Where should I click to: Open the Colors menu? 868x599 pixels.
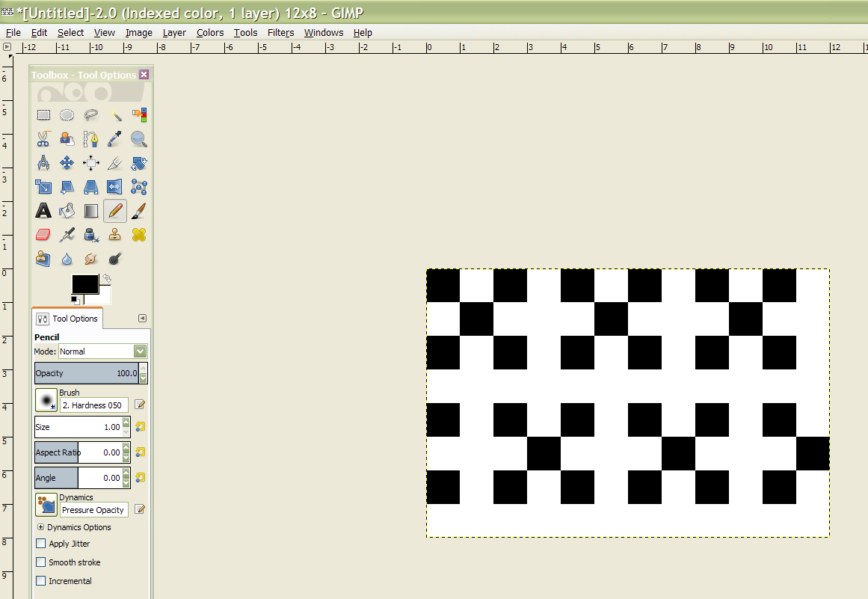[x=210, y=33]
